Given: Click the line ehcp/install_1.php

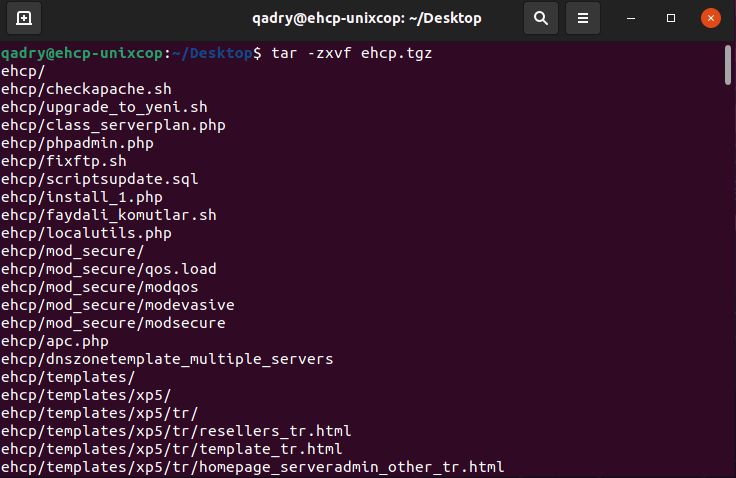Looking at the screenshot, I should pos(82,197).
